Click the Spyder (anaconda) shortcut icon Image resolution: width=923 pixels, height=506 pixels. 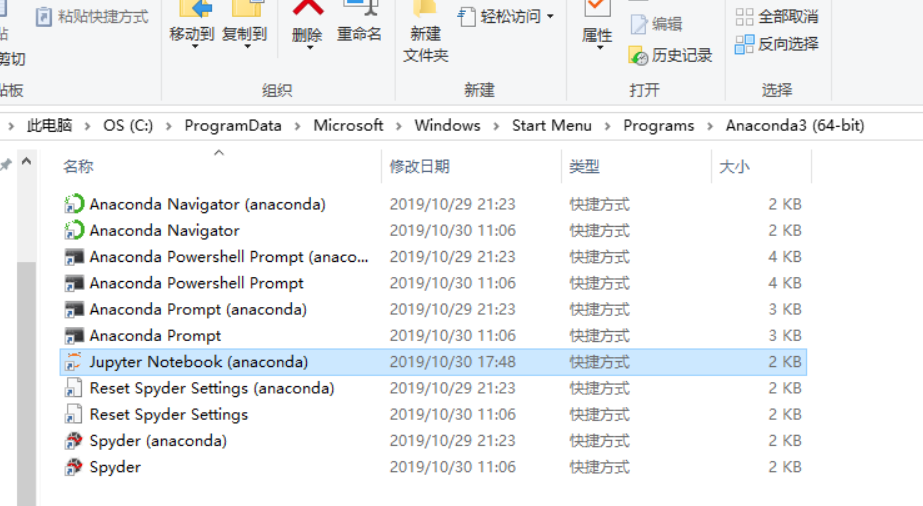point(74,441)
